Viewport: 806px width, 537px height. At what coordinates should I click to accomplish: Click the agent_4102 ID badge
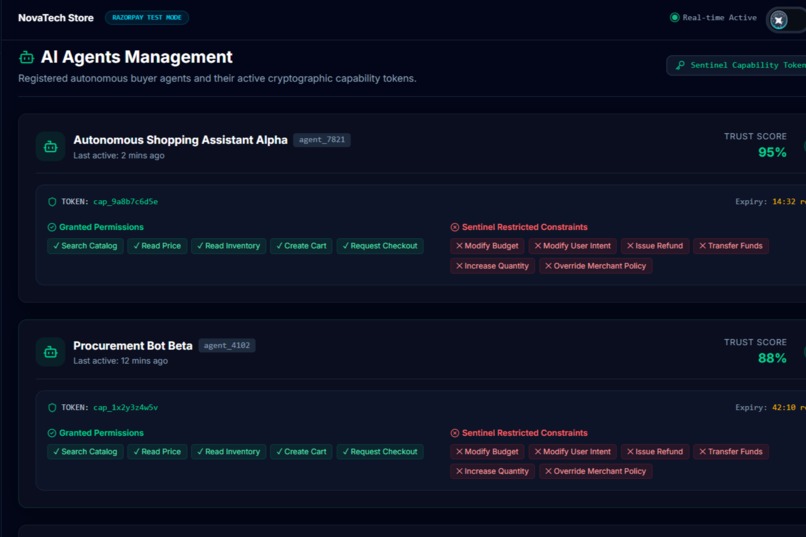[227, 345]
